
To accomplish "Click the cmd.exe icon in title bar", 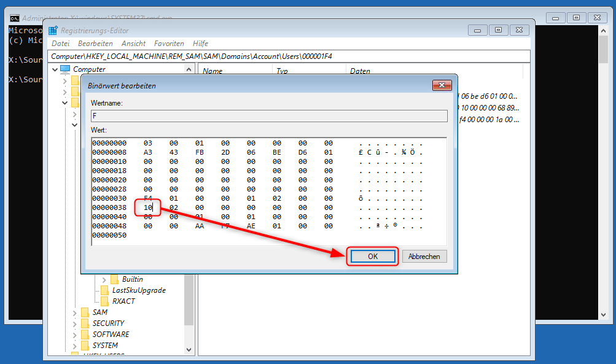I will point(14,18).
